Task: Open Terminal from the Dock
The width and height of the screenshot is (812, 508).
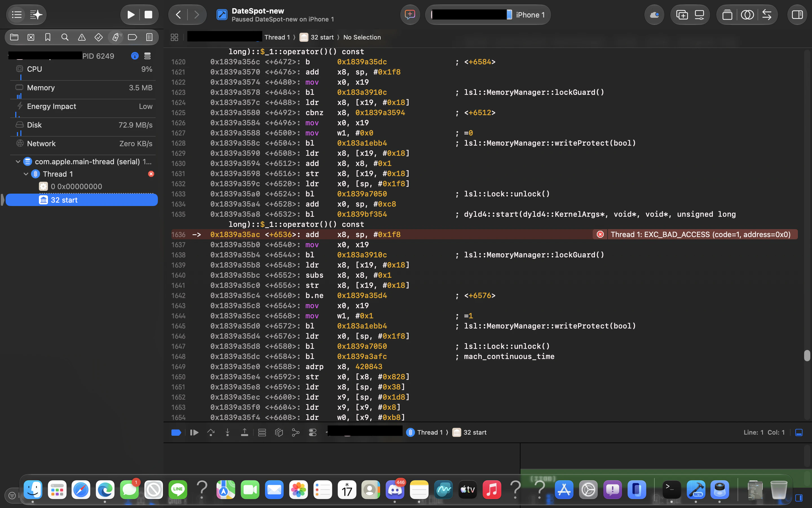Action: click(671, 490)
